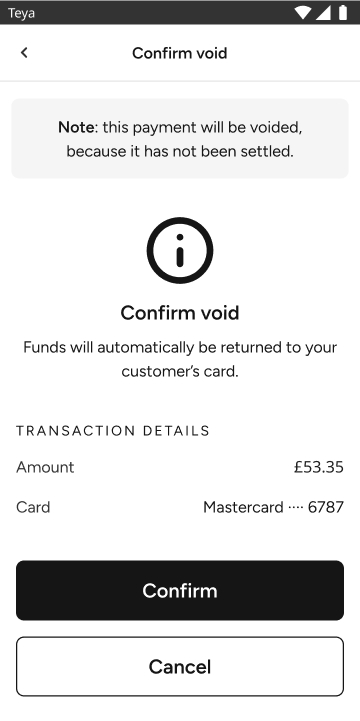
Task: Click the "customer's card." text line
Action: tap(180, 372)
